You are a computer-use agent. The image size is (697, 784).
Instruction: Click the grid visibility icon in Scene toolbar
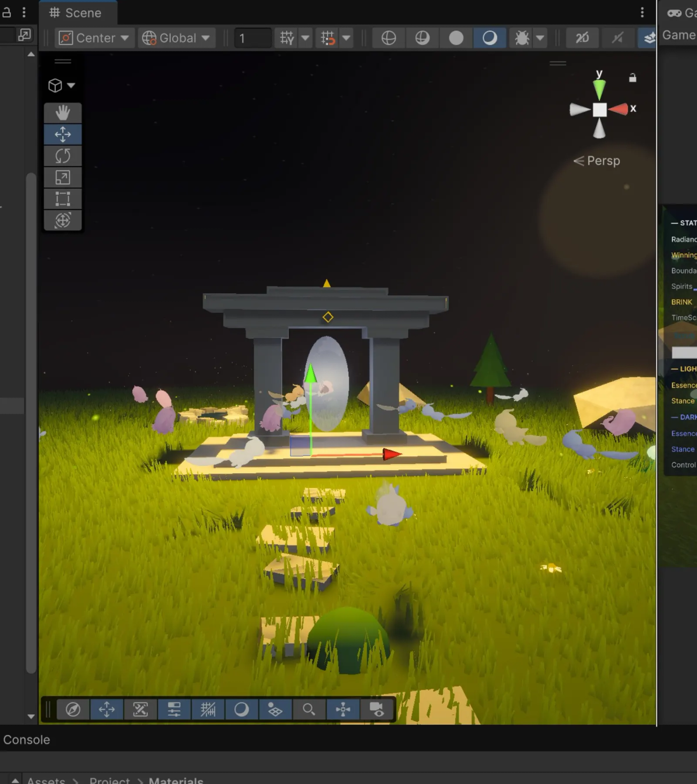(287, 38)
